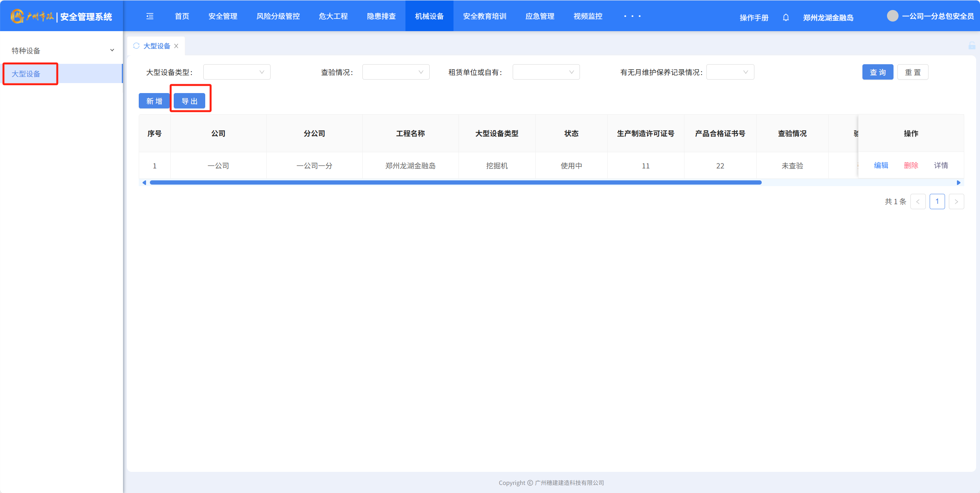Click the 导出 button
980x493 pixels.
189,101
